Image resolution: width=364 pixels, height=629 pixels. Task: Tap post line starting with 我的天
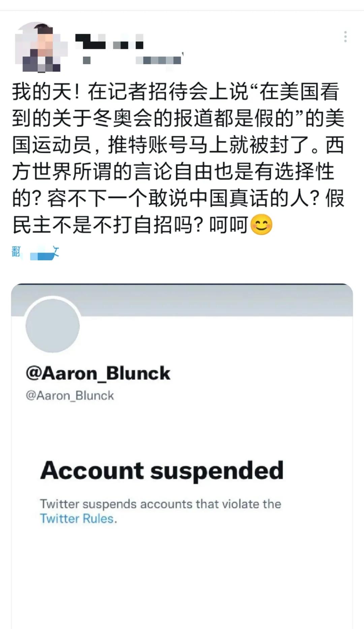[176, 92]
